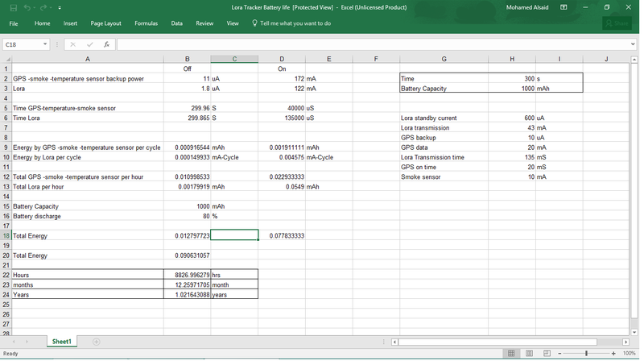Click the zoom in plus icon
Screen dimensions: 644x361
tap(614, 353)
